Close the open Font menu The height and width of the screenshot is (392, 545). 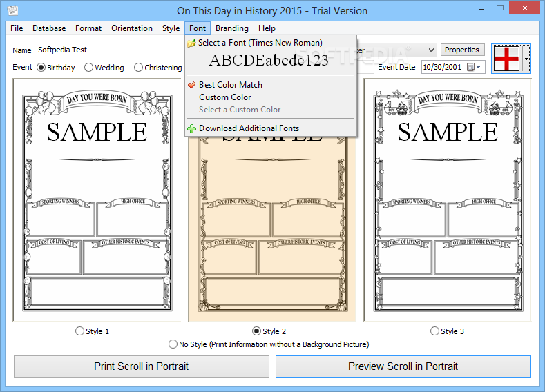(x=198, y=28)
